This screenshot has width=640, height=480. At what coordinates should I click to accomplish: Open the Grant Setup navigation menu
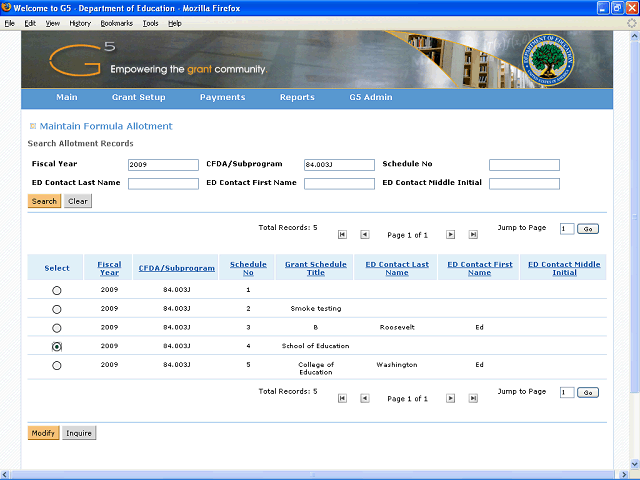click(x=138, y=98)
